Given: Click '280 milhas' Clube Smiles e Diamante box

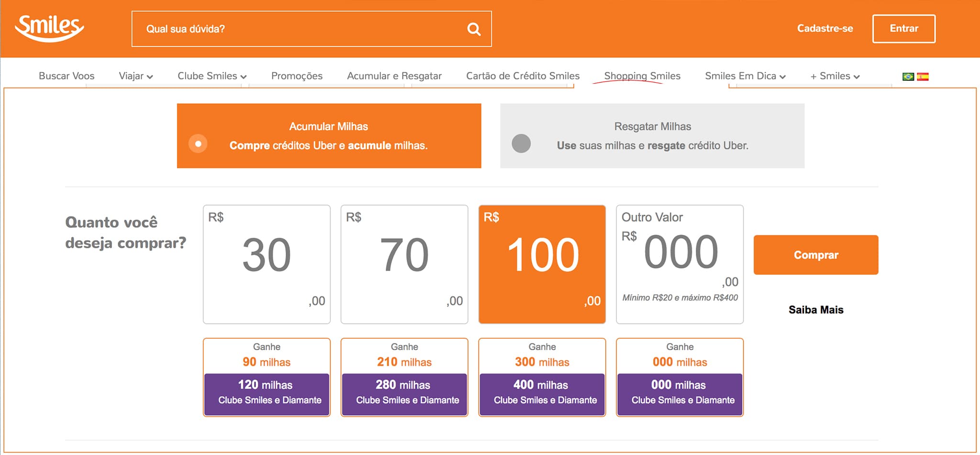Looking at the screenshot, I should [404, 394].
